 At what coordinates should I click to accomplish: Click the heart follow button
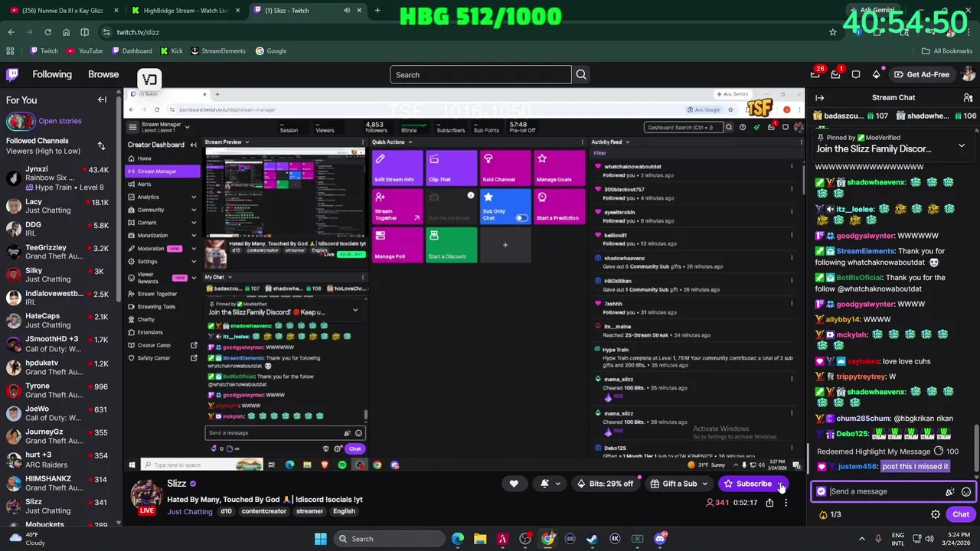click(x=514, y=484)
